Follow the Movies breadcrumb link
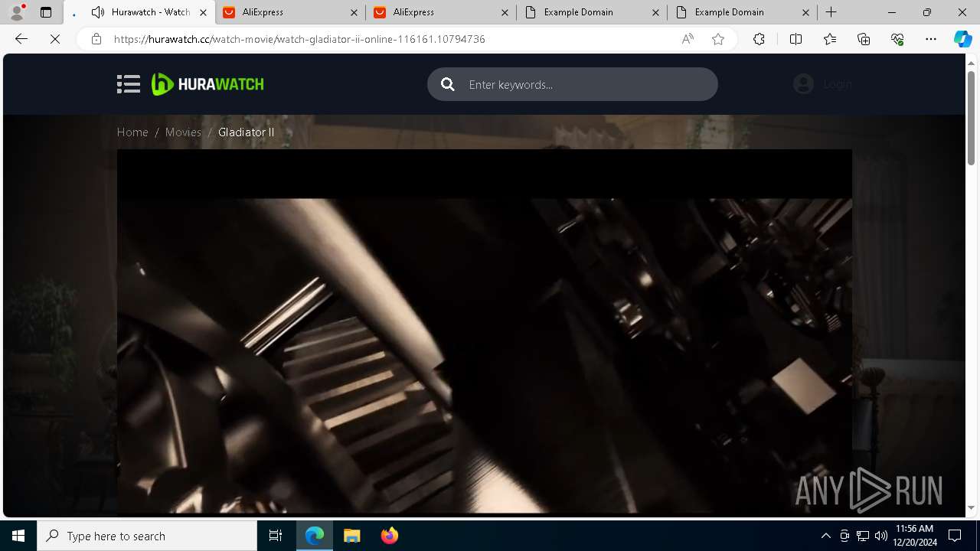Screen dimensions: 980x551 183,132
